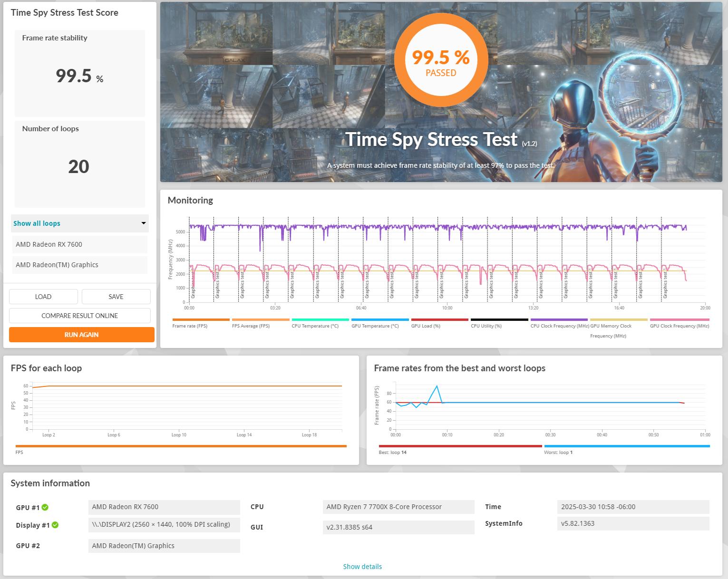Toggle GPU Temperature legend entry
The width and height of the screenshot is (728, 579).
click(375, 326)
